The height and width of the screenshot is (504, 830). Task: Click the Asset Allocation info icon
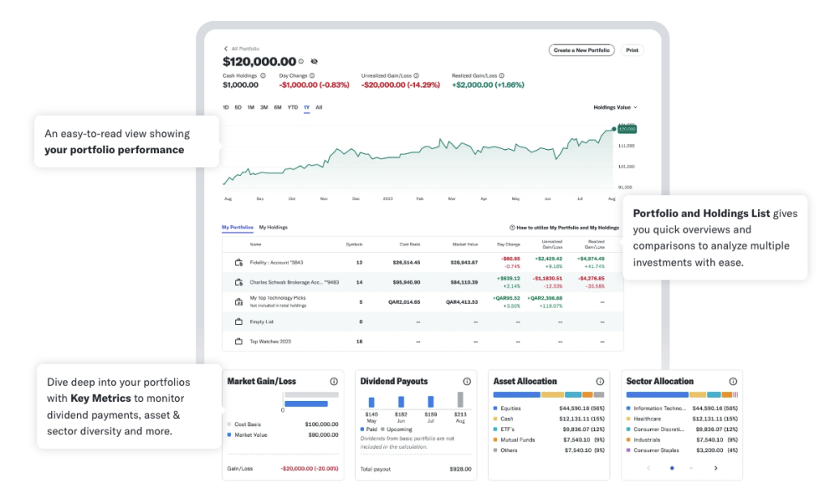point(600,382)
